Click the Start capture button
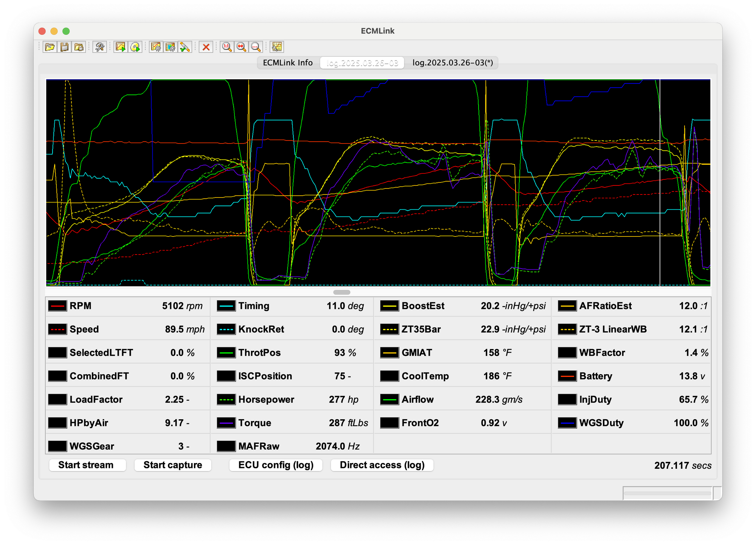Viewport: 756px width, 545px height. (173, 465)
